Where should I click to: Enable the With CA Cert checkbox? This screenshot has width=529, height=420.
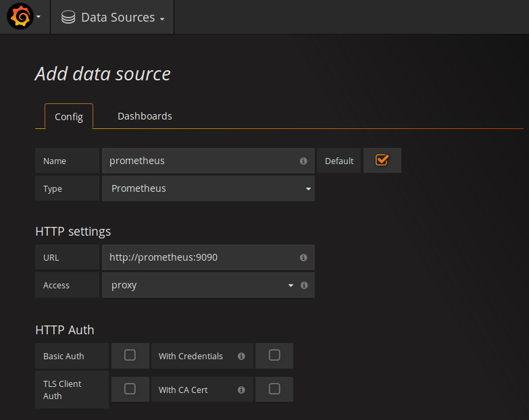pos(274,389)
